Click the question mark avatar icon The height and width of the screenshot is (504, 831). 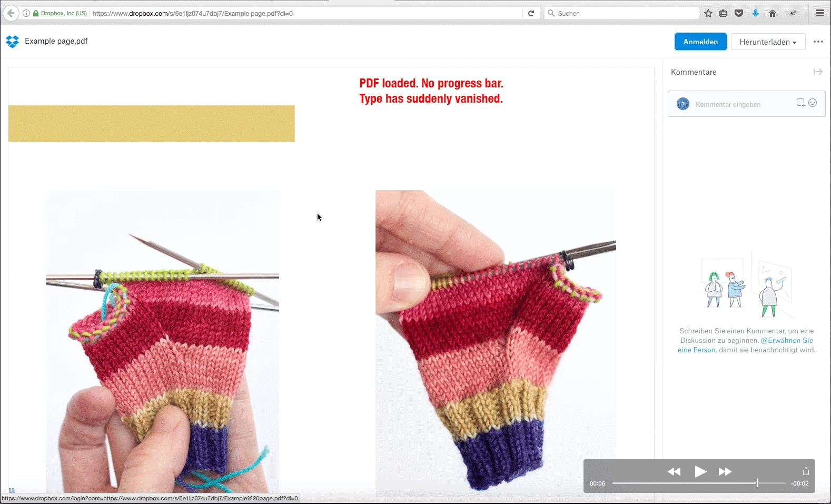tap(683, 104)
